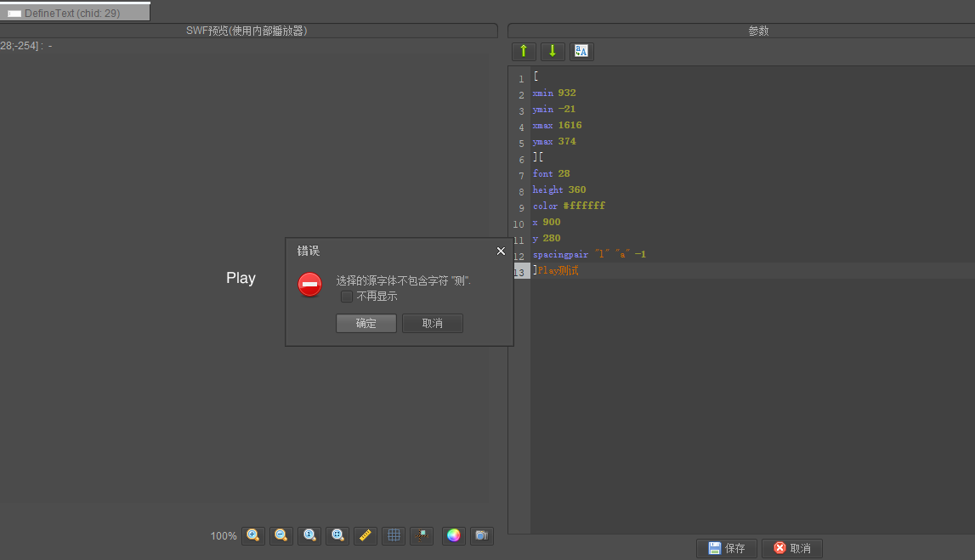The image size is (975, 560).
Task: Click the zoom out magnifier icon
Action: (x=281, y=535)
